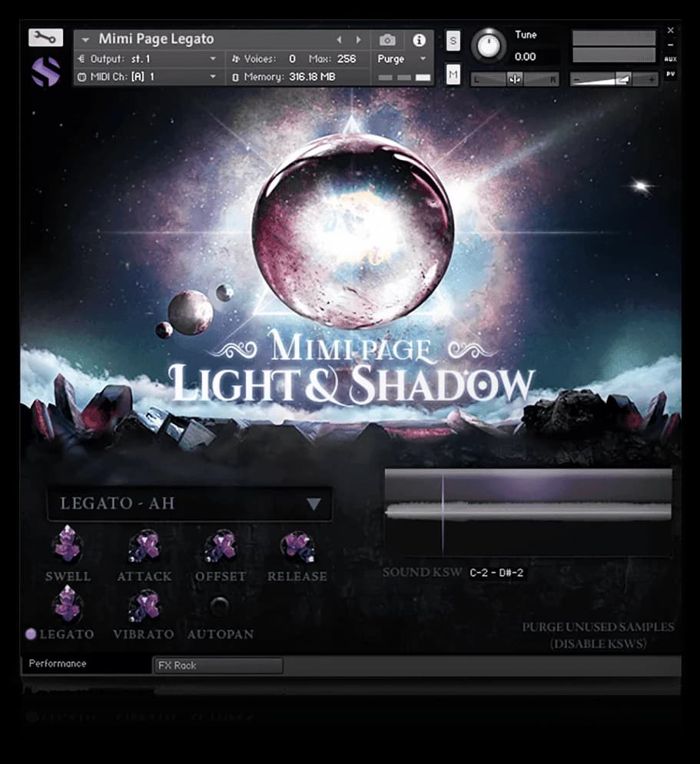Expand the Output st. 1 dropdown

(x=213, y=59)
